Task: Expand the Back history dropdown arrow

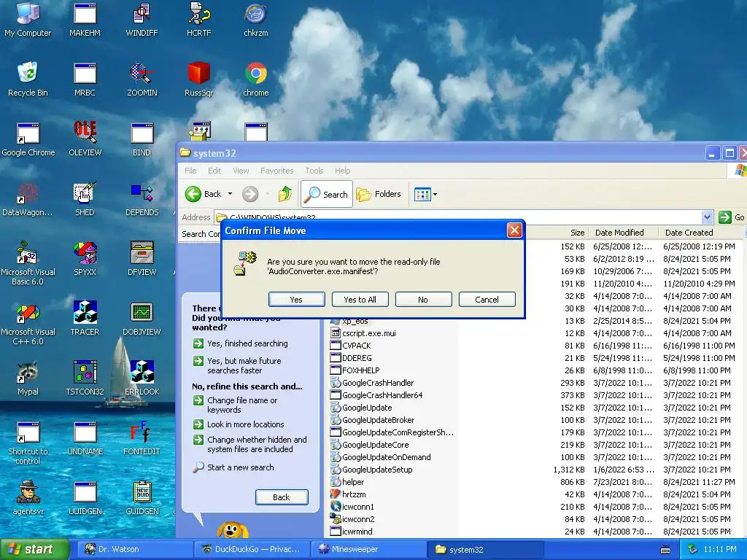Action: (230, 194)
